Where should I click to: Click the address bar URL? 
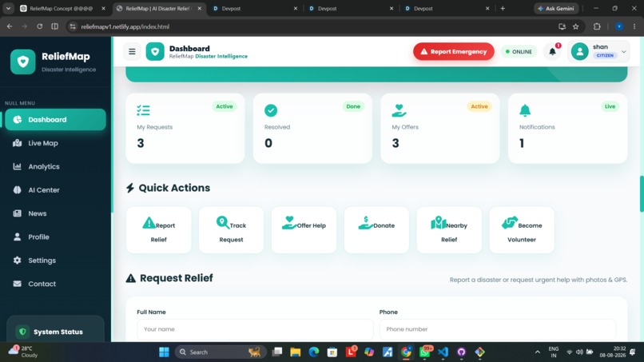coord(125,26)
